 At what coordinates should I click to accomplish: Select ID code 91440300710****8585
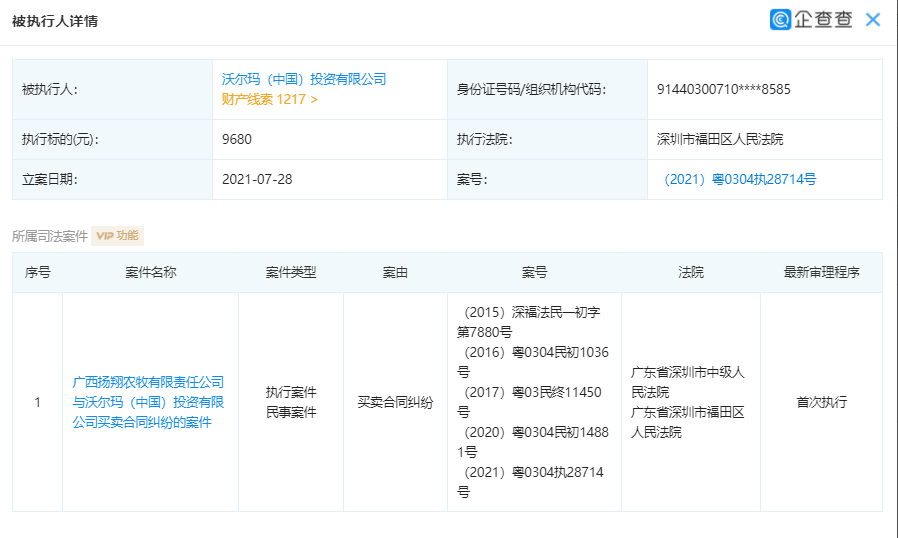[723, 89]
